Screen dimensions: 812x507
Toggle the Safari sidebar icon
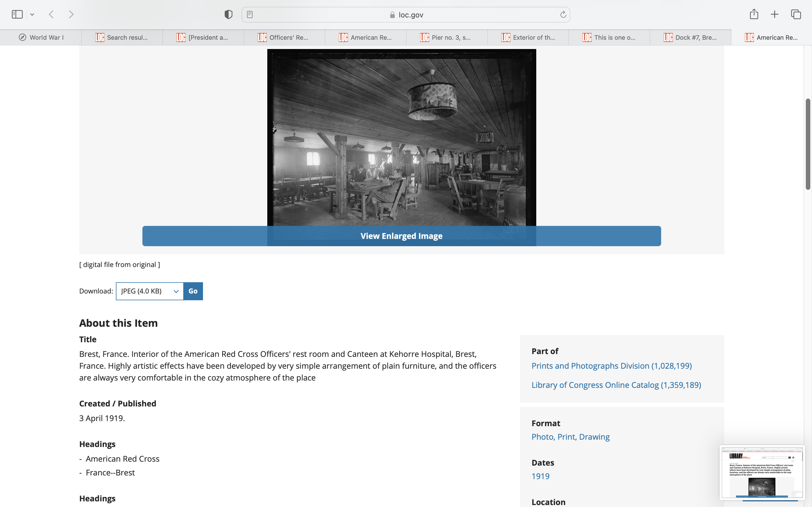click(x=17, y=14)
